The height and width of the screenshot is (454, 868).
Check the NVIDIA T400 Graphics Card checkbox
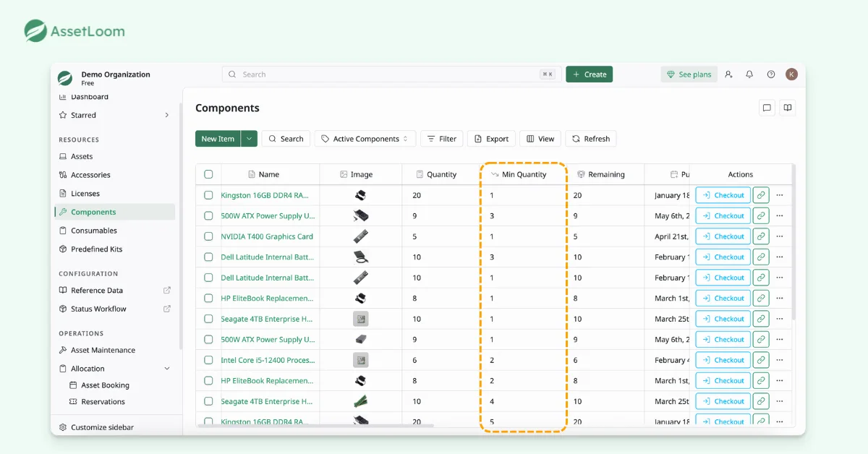[208, 236]
